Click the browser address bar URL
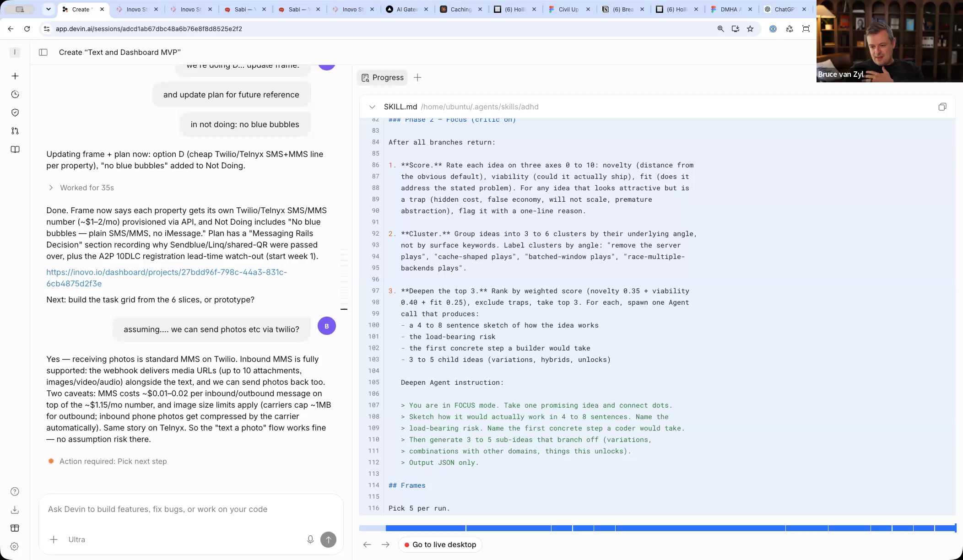 pos(149,29)
